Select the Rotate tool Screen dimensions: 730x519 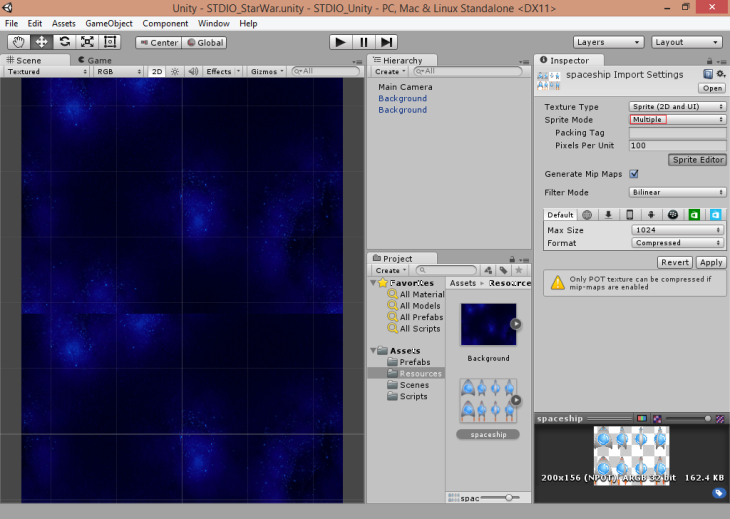[x=64, y=42]
